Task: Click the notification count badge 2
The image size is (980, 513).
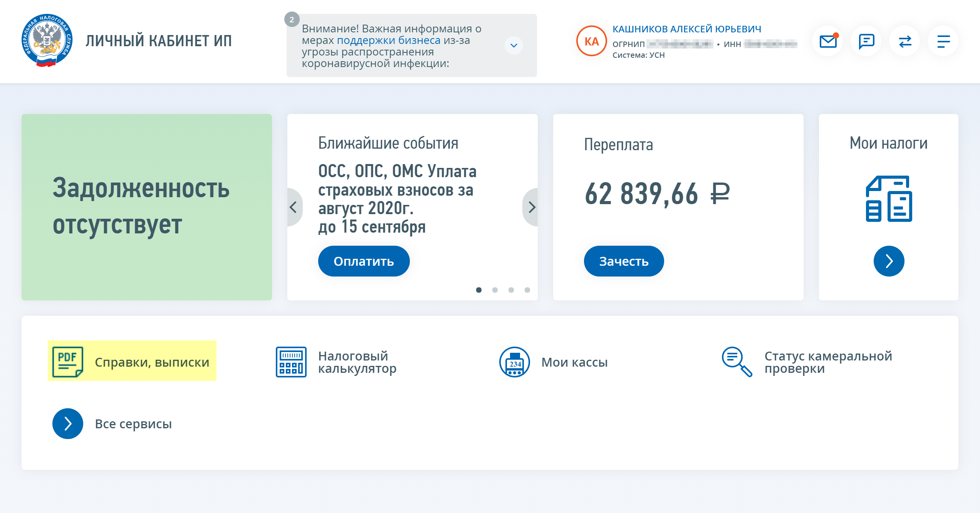Action: click(292, 19)
